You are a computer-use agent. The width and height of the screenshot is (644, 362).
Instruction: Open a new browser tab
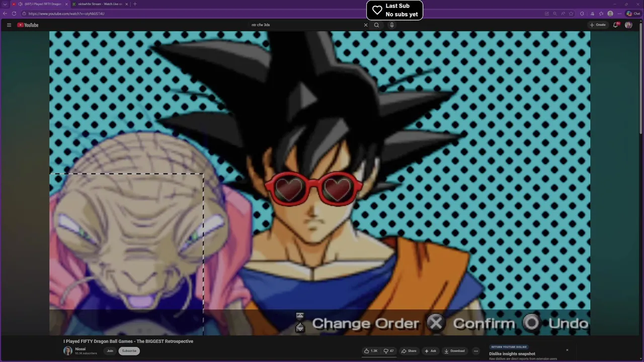tap(135, 4)
